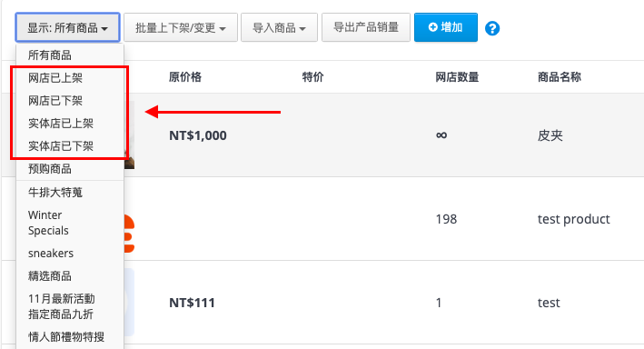Screen dimensions: 644x349
Task: Open the test product item name
Action: pos(573,219)
